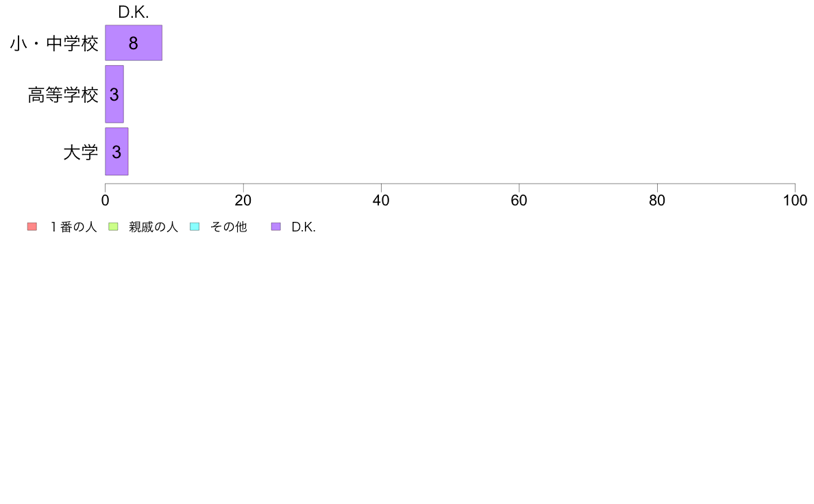814x504 pixels.
Task: Click the 高等学校 category label
Action: (x=63, y=95)
